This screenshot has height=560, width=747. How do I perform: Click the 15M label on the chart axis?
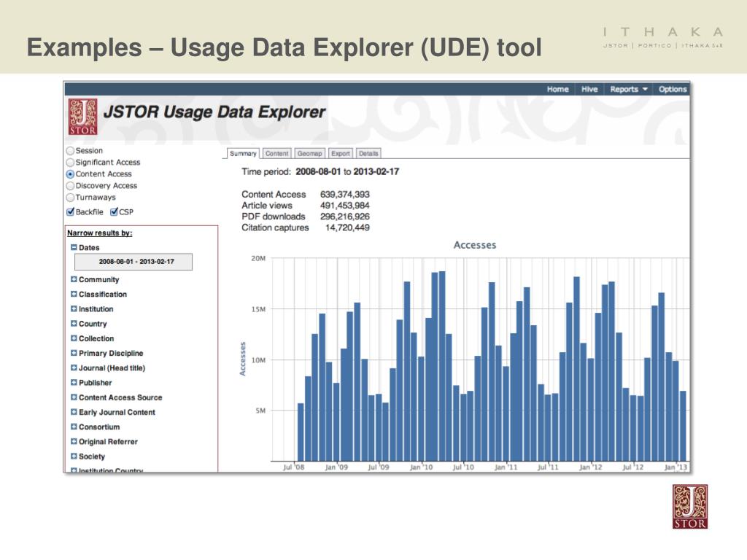point(259,309)
